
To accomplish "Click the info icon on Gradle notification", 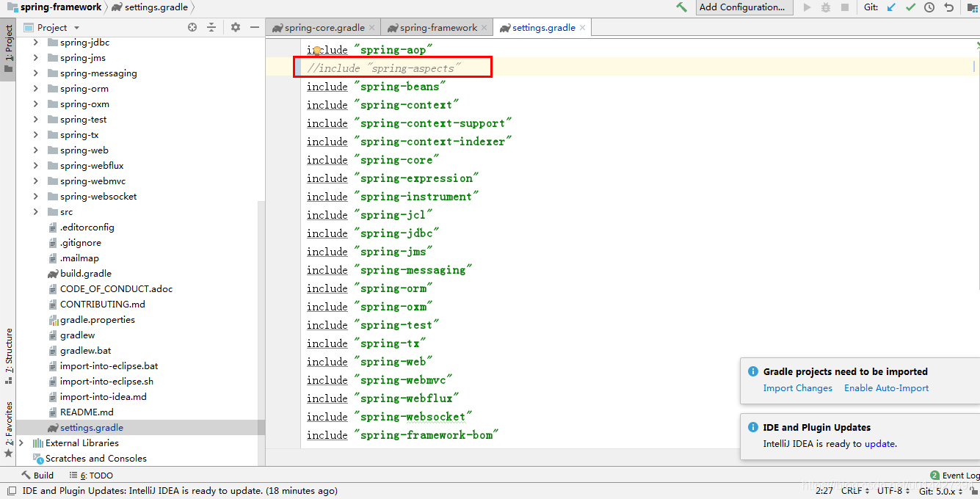I will coord(752,371).
